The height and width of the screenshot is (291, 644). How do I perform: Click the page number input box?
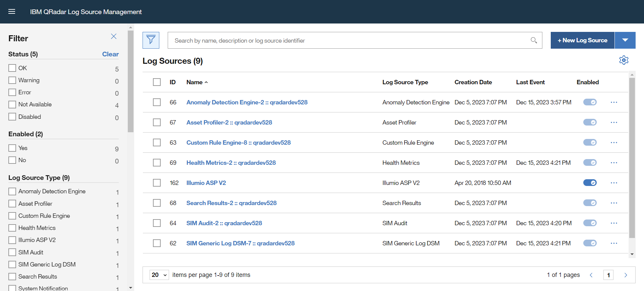[608, 275]
